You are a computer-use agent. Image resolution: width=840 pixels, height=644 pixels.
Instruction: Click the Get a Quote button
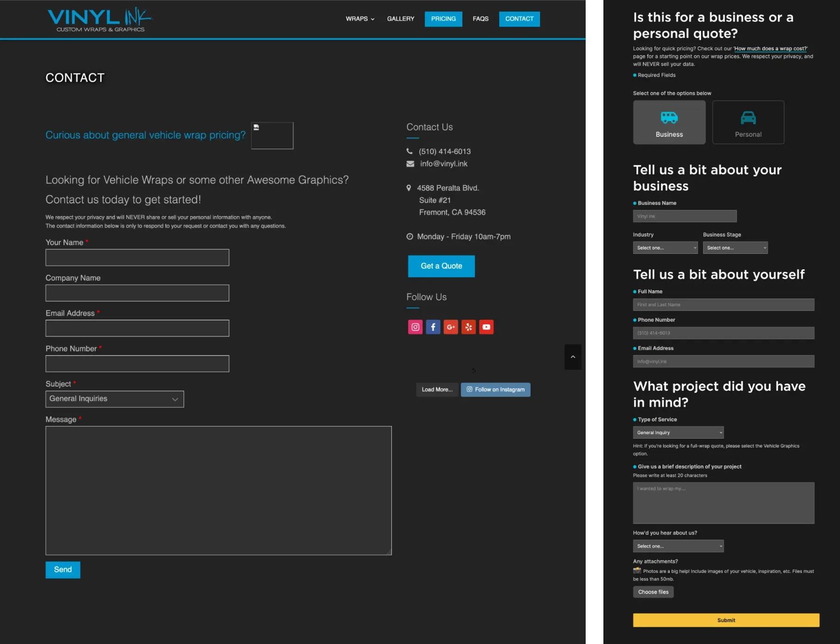click(x=441, y=266)
